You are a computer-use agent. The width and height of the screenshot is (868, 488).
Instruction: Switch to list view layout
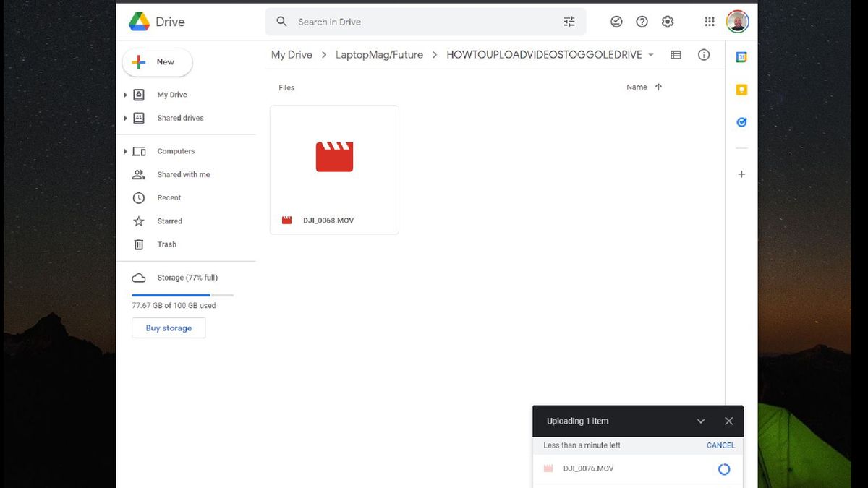[x=676, y=54]
